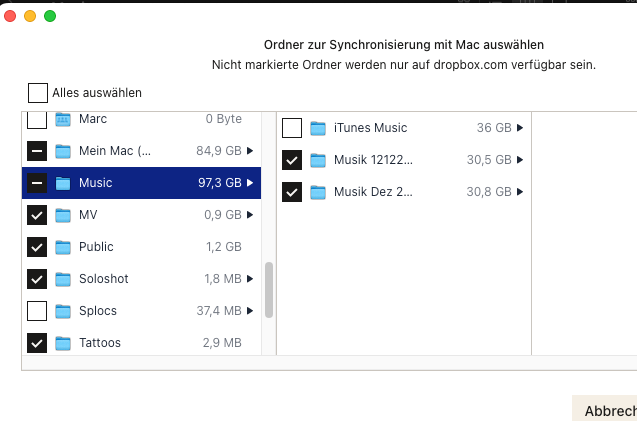637x421 pixels.
Task: Click the Music folder icon
Action: point(63,183)
